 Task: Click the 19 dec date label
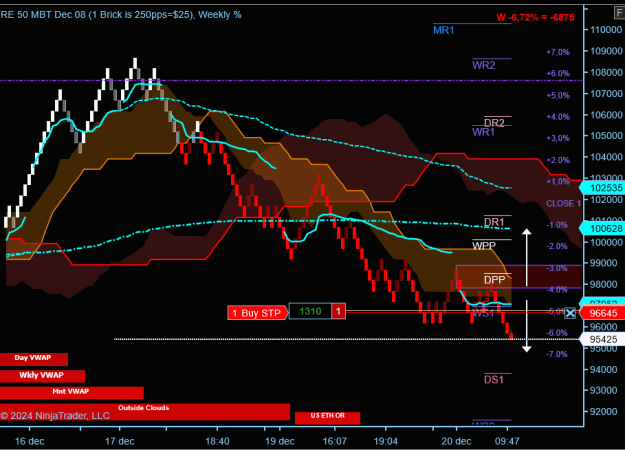pos(280,441)
